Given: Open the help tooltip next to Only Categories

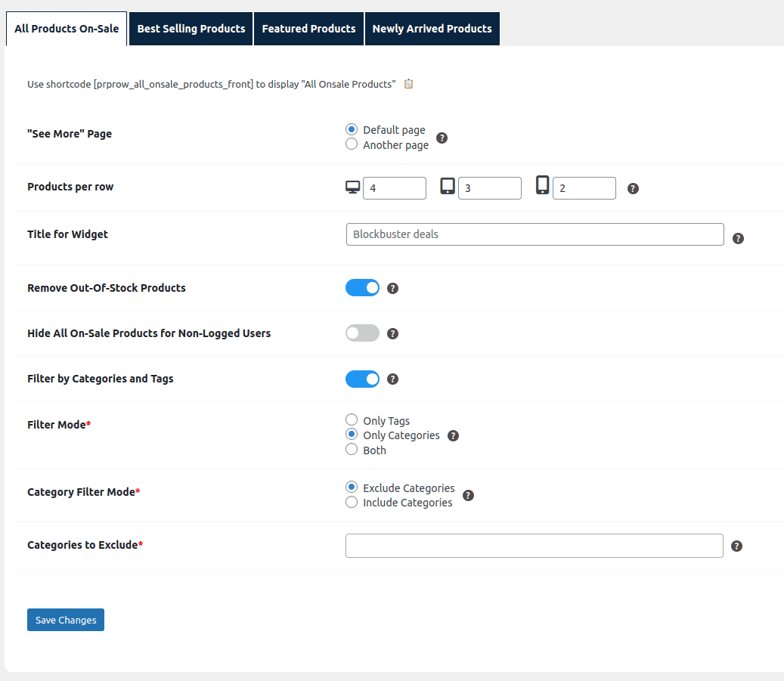Looking at the screenshot, I should tap(453, 435).
